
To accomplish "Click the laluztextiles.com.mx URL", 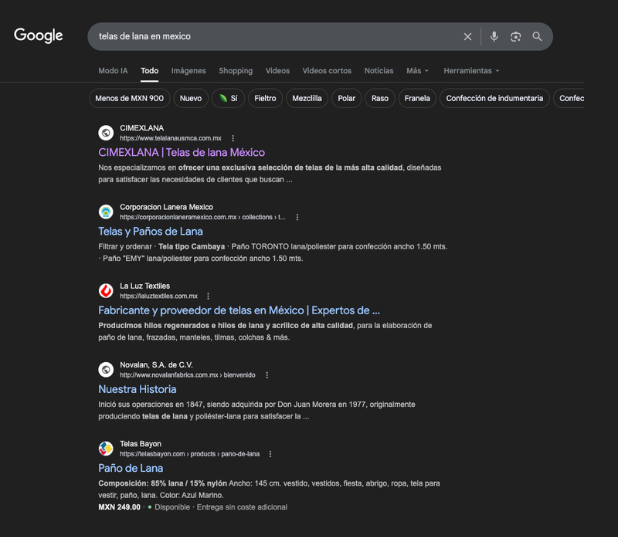I will click(159, 296).
